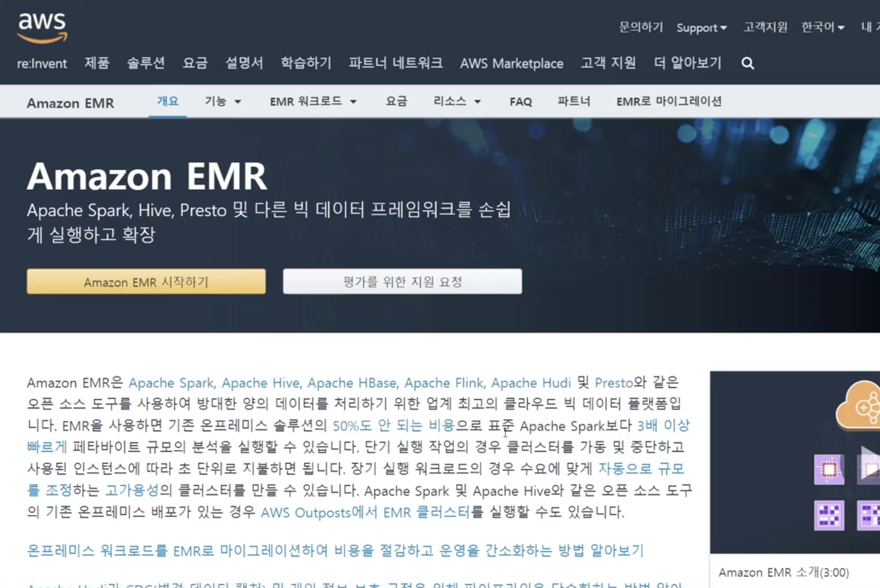Open the Apache HBase link

352,383
